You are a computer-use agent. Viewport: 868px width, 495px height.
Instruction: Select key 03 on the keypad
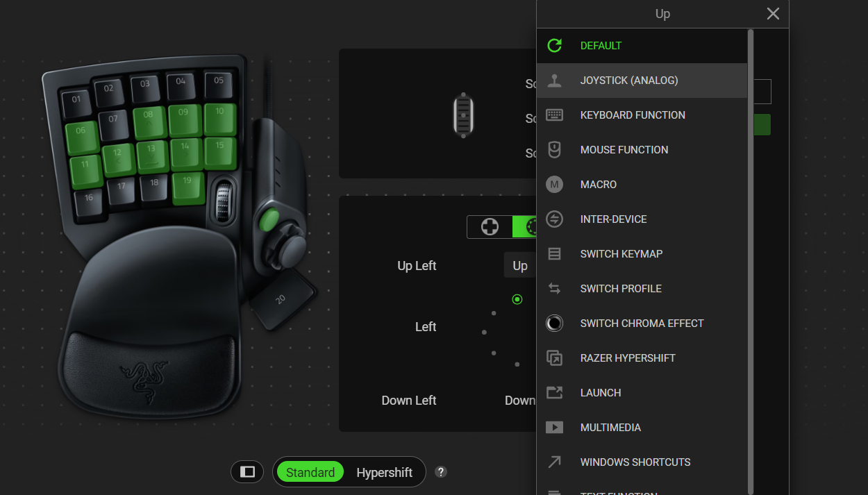tap(147, 89)
